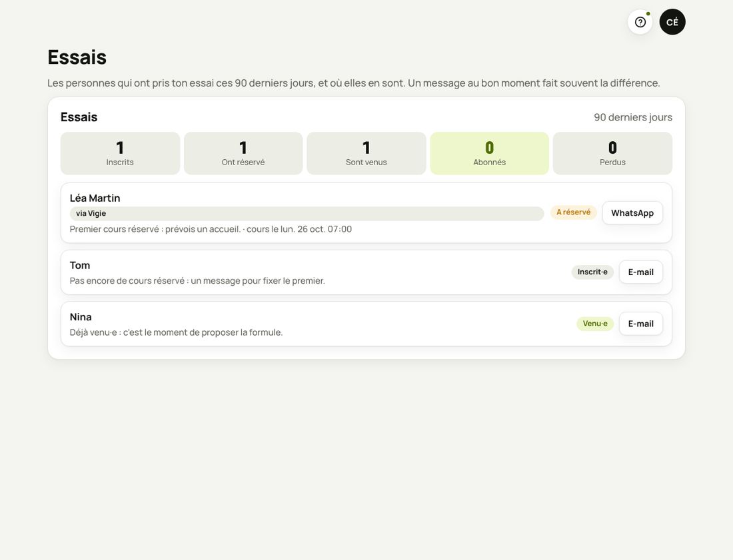This screenshot has height=560, width=733.
Task: Select the Inscrits stat card
Action: coord(120,153)
